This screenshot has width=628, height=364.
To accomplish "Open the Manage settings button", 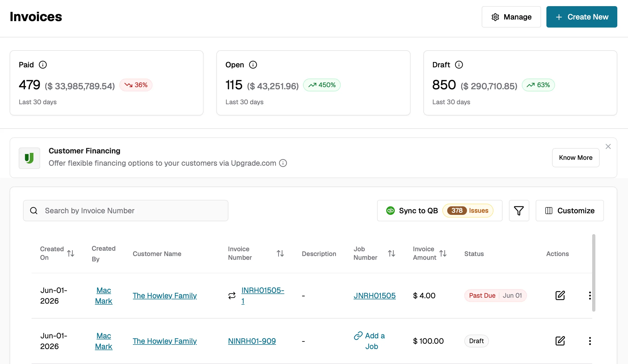I will (x=511, y=17).
